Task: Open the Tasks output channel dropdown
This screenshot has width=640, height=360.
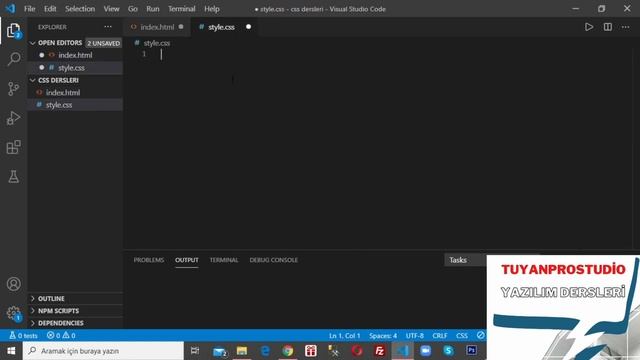Action: (x=465, y=260)
